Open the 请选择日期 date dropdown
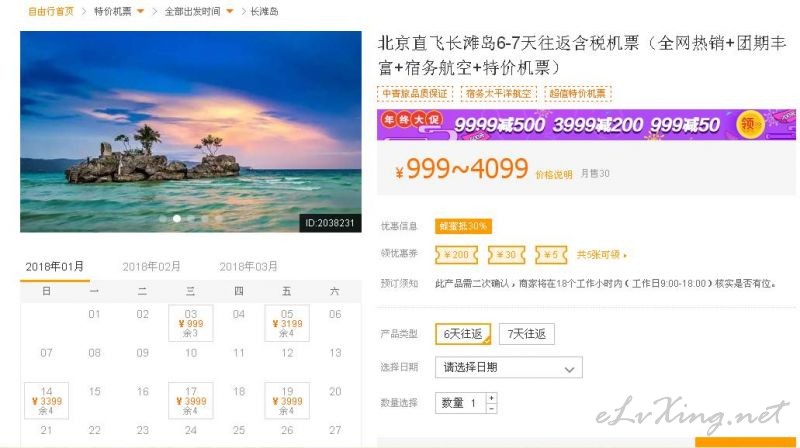Screen dimensions: 800x448 coord(509,367)
